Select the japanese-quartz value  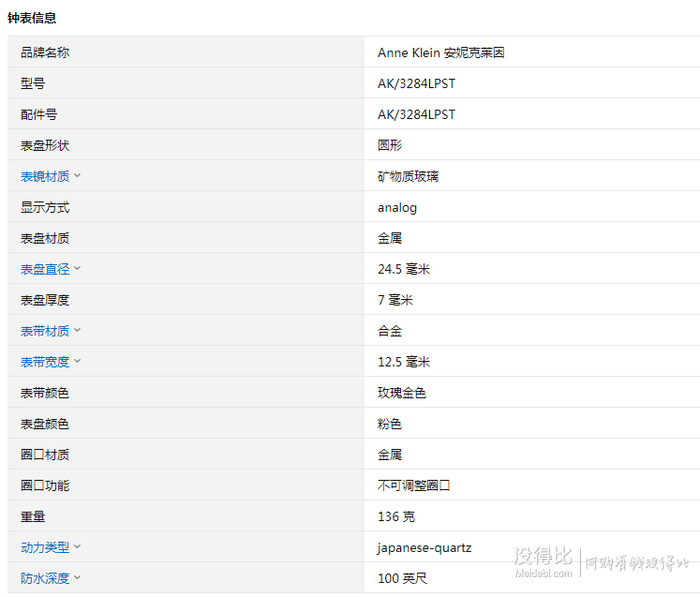425,548
